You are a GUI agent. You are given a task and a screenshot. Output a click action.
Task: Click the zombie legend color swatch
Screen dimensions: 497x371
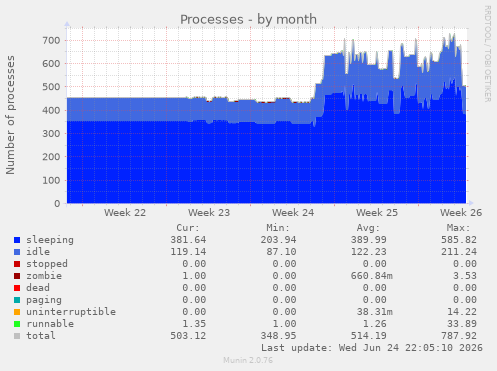pos(17,276)
